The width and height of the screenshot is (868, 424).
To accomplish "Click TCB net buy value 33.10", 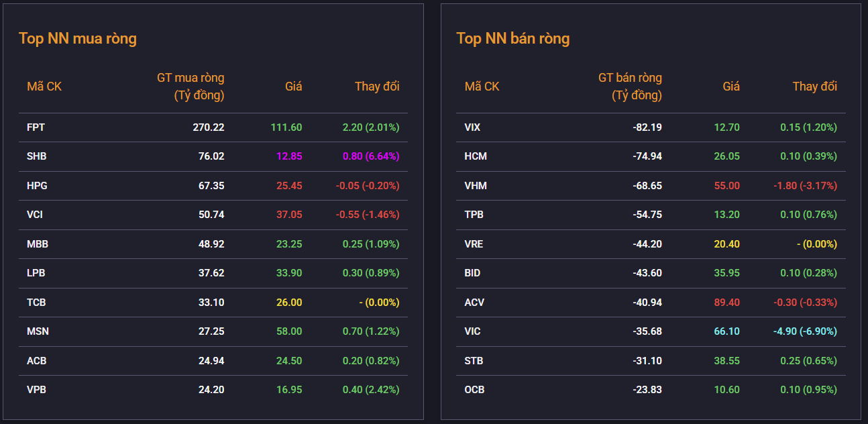I will click(211, 303).
